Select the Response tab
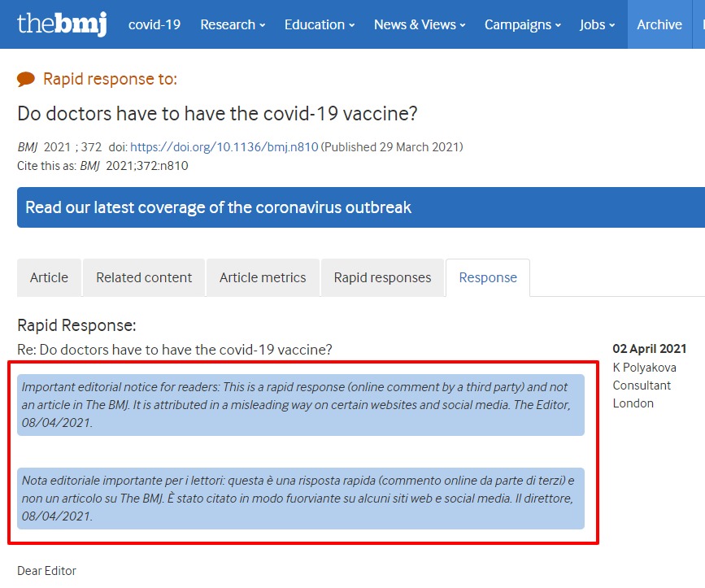The image size is (705, 588). coord(488,278)
